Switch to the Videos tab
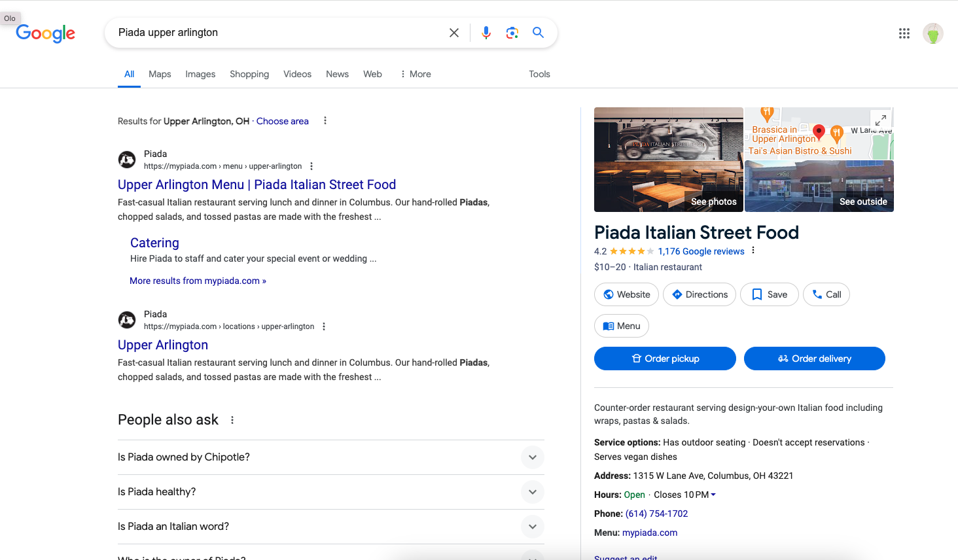 [x=297, y=74]
